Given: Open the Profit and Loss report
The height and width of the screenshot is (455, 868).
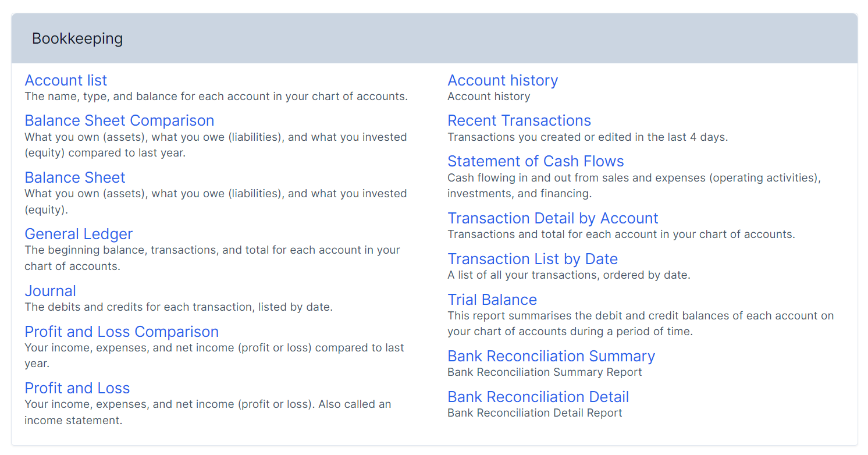Looking at the screenshot, I should tap(77, 388).
